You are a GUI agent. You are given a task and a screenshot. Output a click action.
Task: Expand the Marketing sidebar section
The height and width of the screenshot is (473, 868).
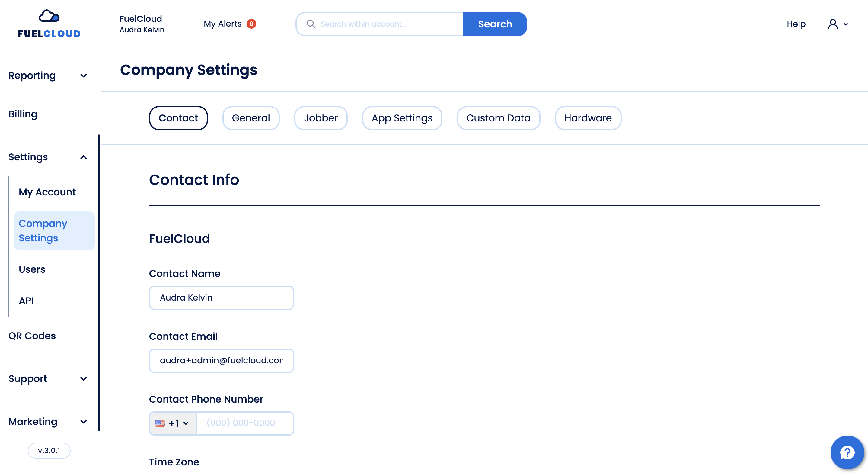[x=84, y=421]
